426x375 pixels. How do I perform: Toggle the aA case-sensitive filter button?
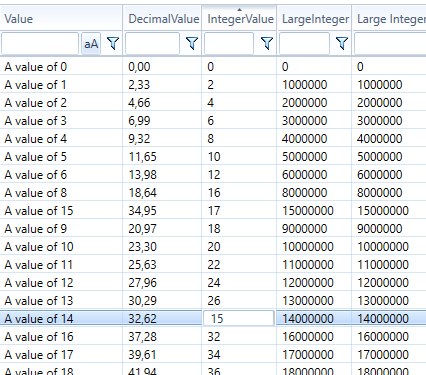(91, 43)
